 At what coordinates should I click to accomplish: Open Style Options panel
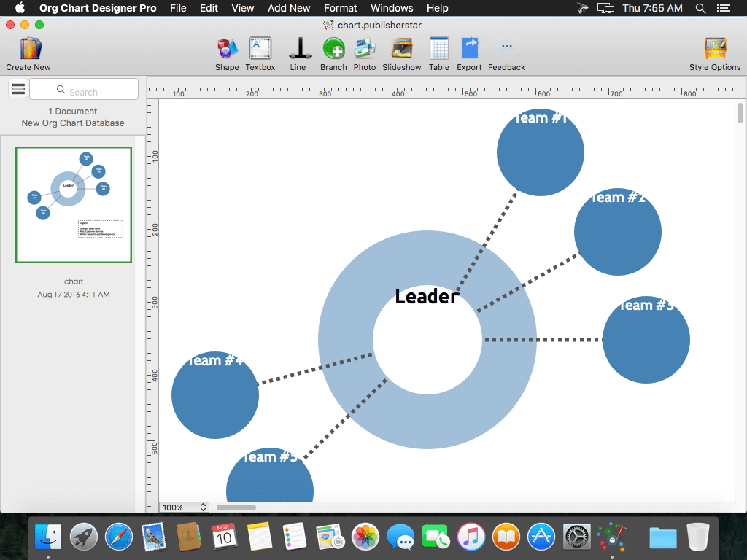coord(715,49)
